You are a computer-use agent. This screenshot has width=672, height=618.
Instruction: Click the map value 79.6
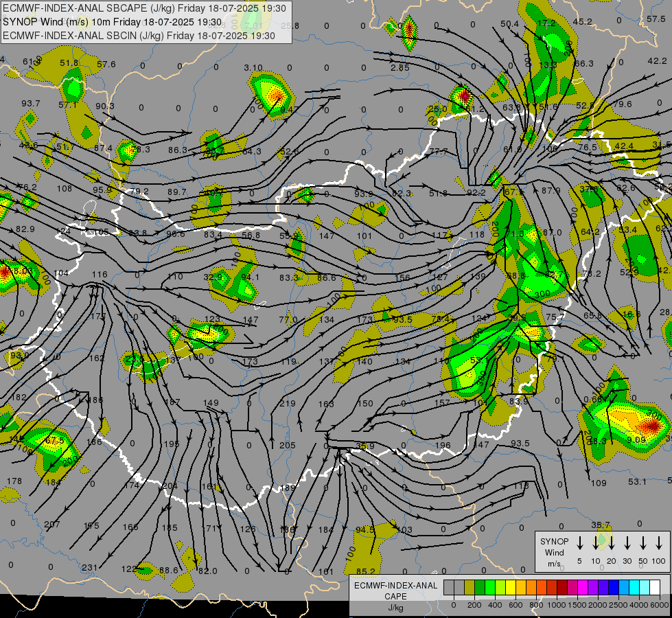[623, 104]
